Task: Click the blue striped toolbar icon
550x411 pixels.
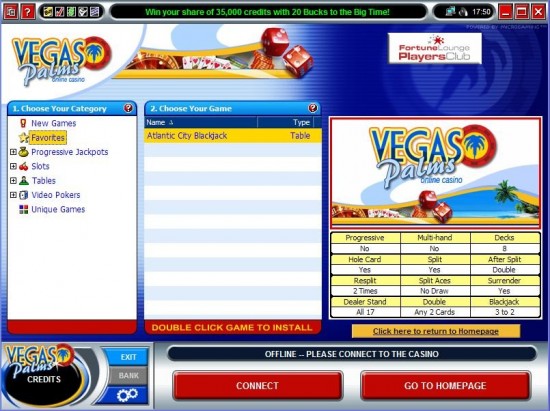Action: (x=94, y=12)
